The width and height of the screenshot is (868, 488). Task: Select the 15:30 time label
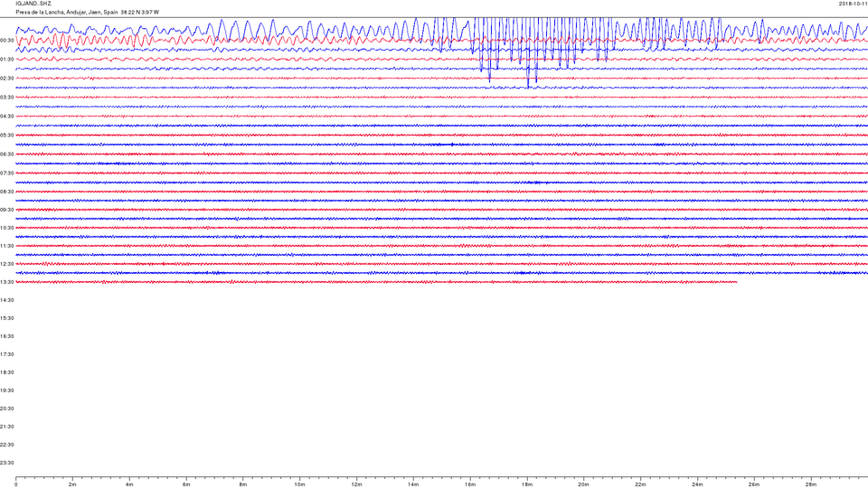pos(6,318)
